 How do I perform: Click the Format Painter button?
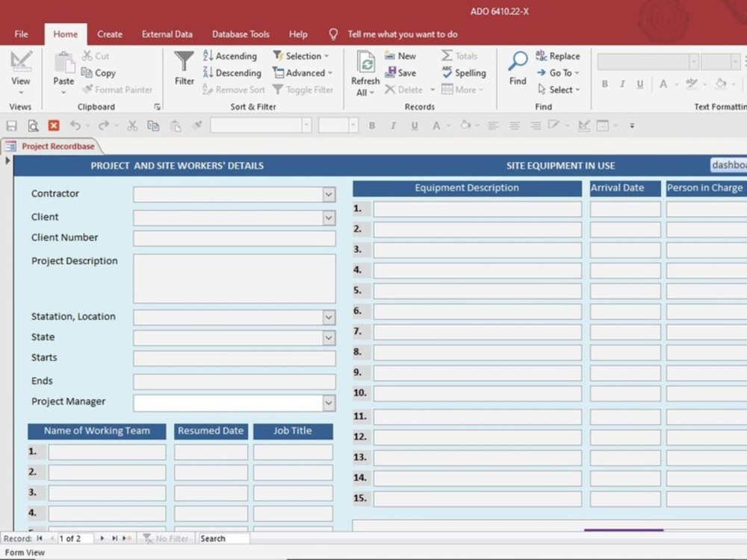click(117, 90)
